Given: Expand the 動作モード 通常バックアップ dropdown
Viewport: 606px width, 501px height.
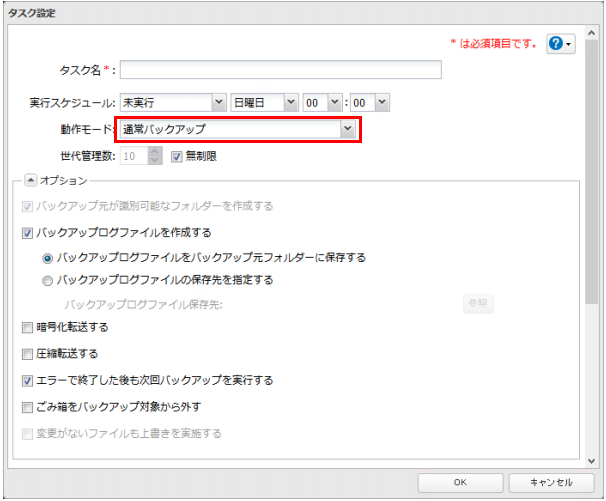Looking at the screenshot, I should click(x=347, y=129).
